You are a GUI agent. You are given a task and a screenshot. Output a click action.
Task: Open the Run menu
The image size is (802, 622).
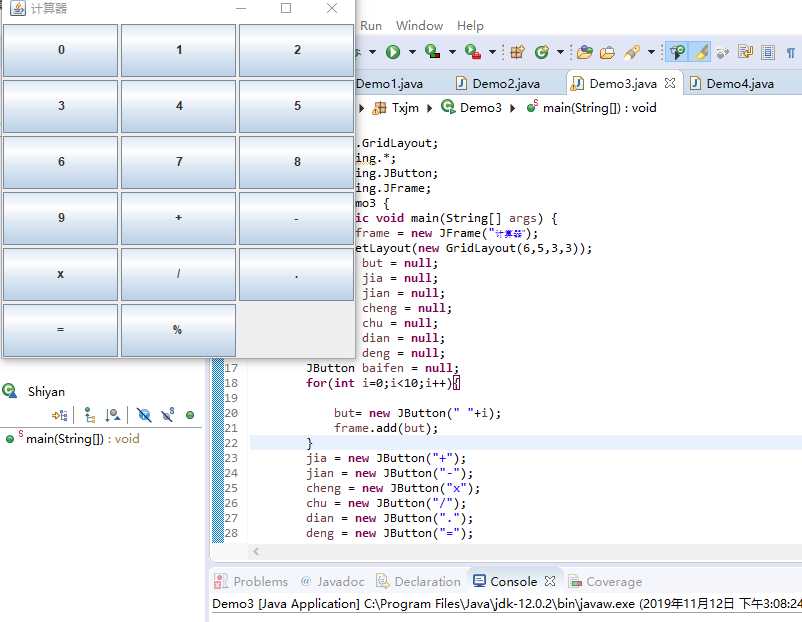tap(371, 26)
